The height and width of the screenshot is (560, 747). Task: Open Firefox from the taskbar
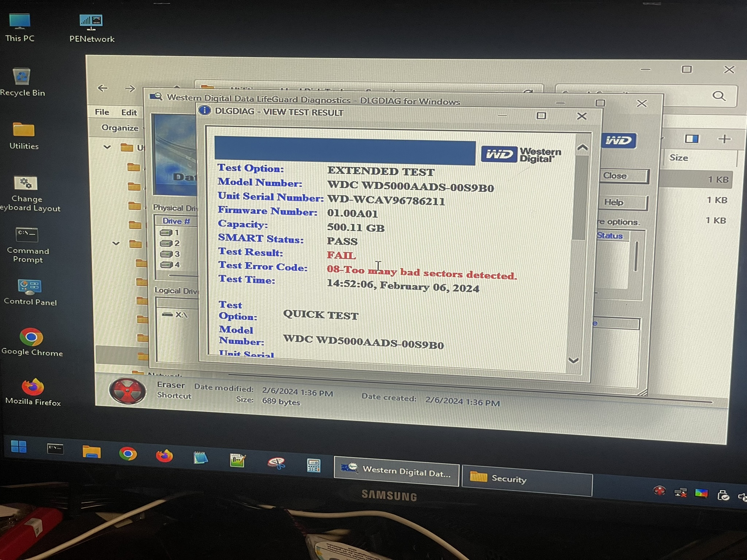[164, 456]
